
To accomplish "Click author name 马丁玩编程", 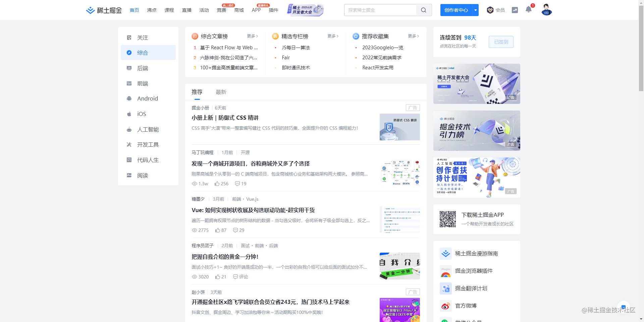I will 203,152.
